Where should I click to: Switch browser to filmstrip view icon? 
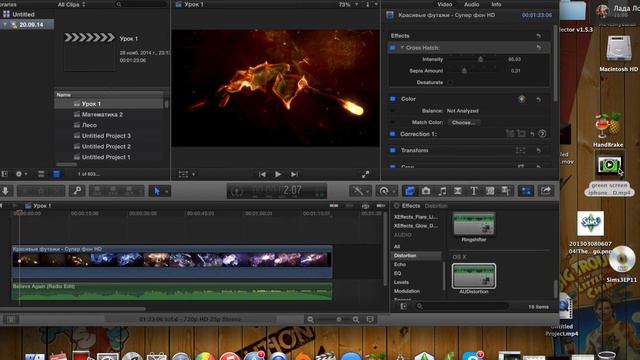[x=41, y=174]
